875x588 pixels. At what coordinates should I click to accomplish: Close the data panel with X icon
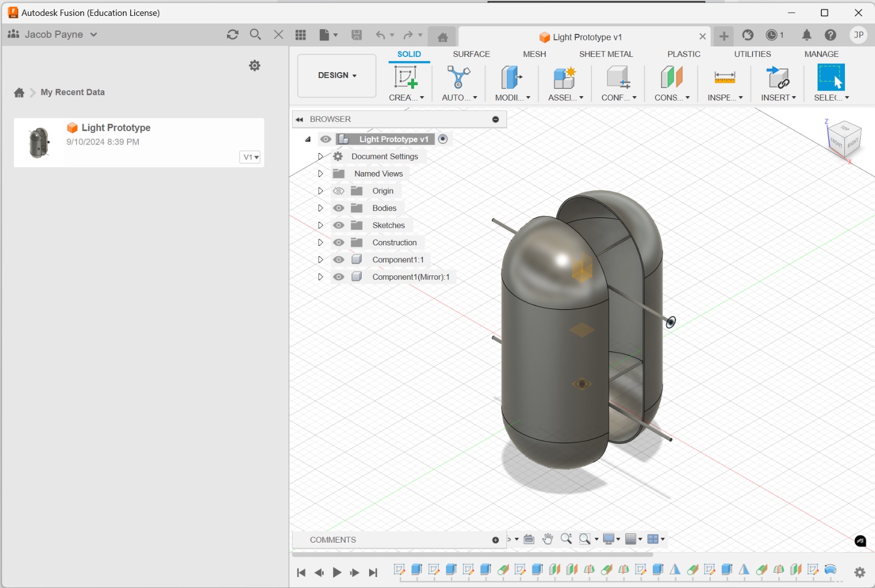[x=278, y=34]
